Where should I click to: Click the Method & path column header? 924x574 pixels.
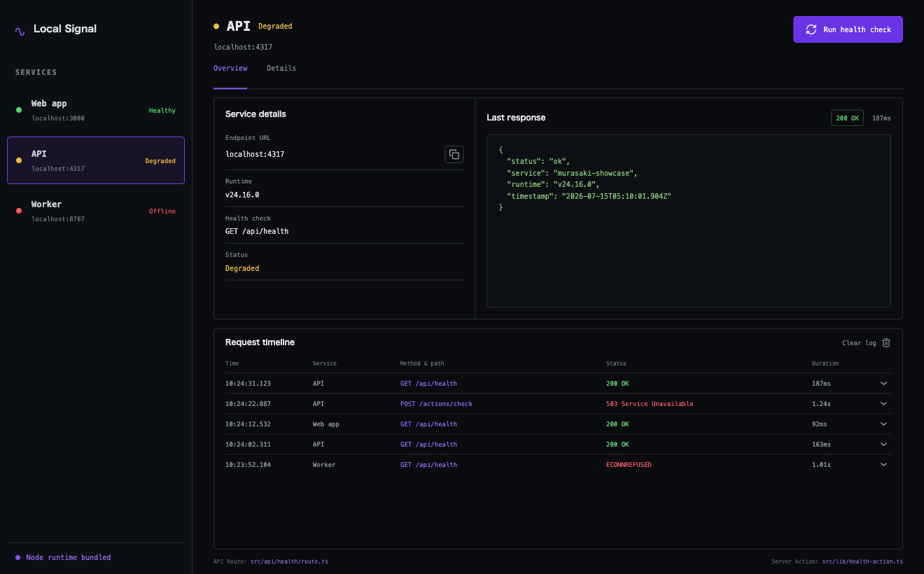422,363
